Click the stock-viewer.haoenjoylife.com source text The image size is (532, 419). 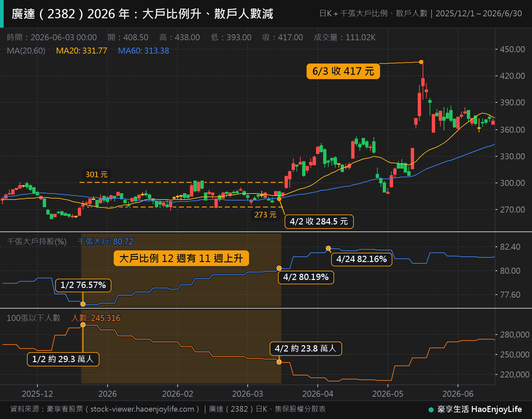[142, 409]
